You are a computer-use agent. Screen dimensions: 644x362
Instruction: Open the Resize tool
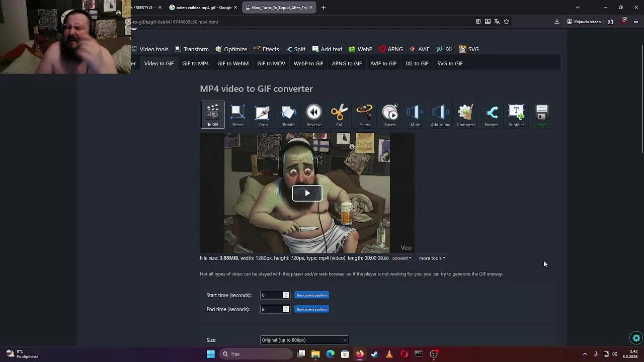pyautogui.click(x=238, y=115)
